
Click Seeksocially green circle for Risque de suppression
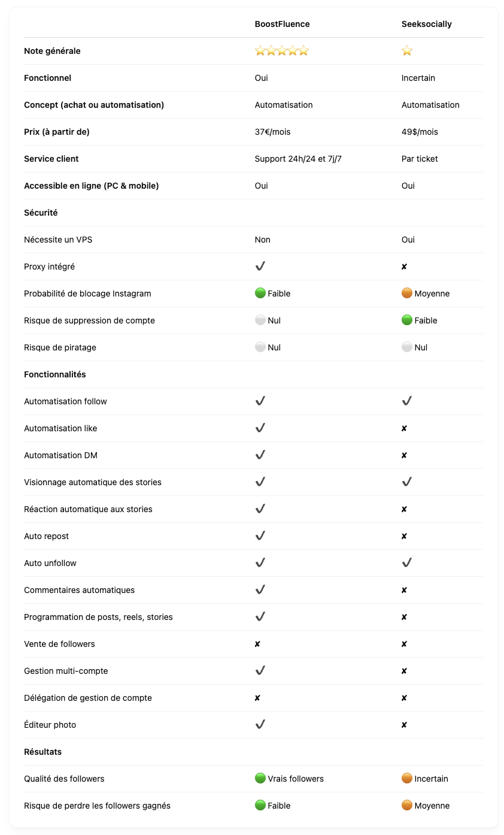pyautogui.click(x=407, y=320)
